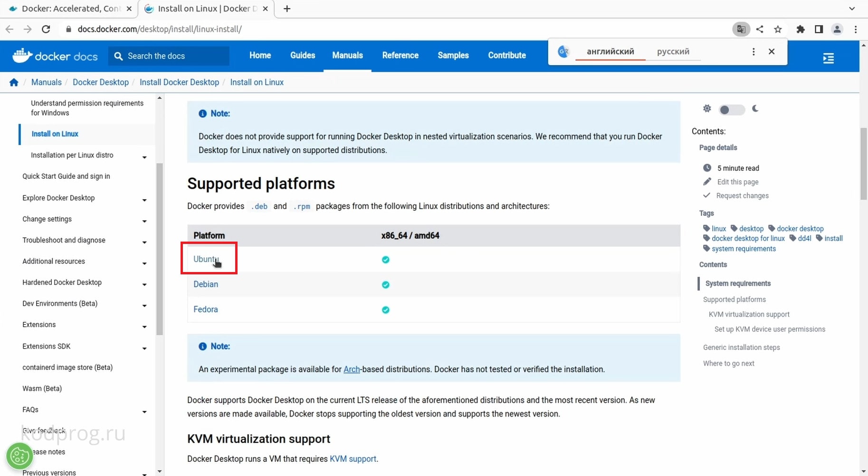Click the Docker docs logo
868x476 pixels.
[55, 56]
